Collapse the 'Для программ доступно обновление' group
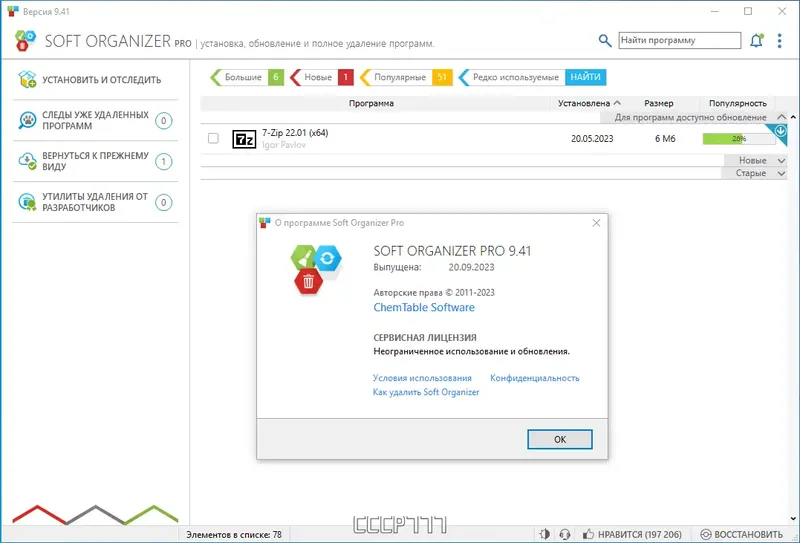800x543 pixels. (x=781, y=117)
